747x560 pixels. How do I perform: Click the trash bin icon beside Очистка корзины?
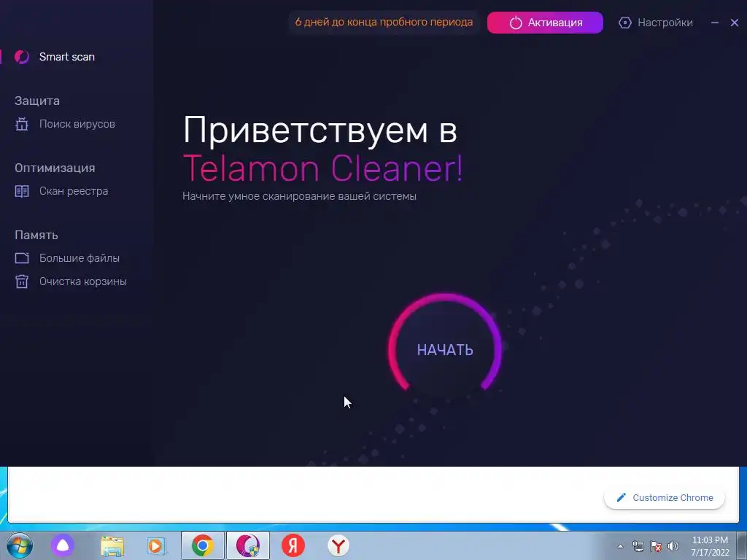tap(22, 281)
